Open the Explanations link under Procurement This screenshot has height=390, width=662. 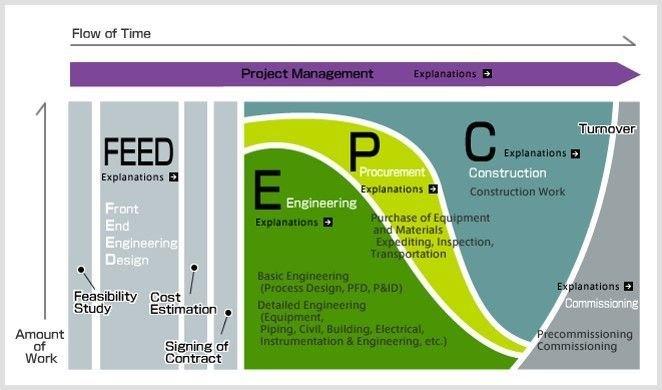(x=392, y=189)
